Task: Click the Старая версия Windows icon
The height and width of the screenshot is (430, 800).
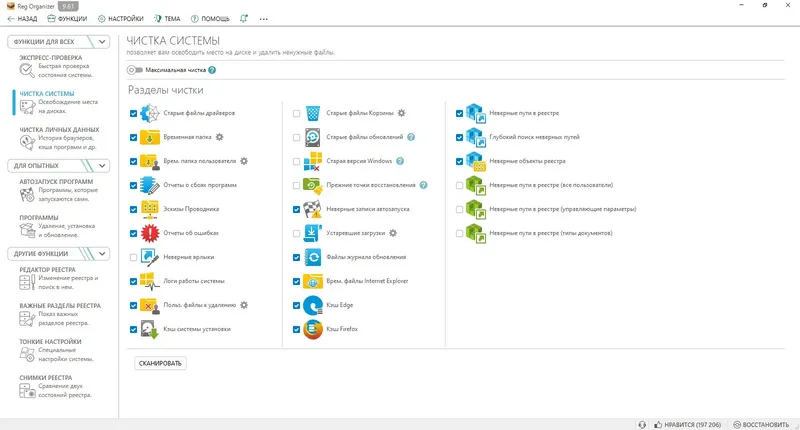Action: point(313,161)
